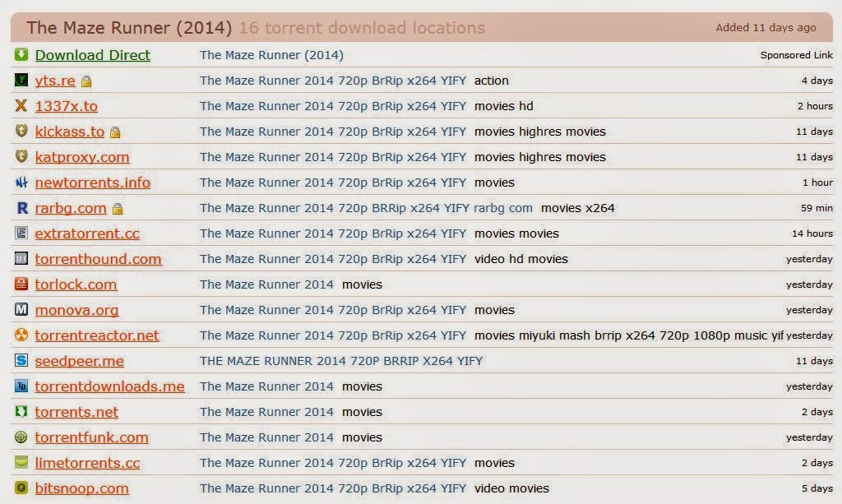This screenshot has height=504, width=842.
Task: Open the newtorrents.info site link
Action: pyautogui.click(x=92, y=183)
